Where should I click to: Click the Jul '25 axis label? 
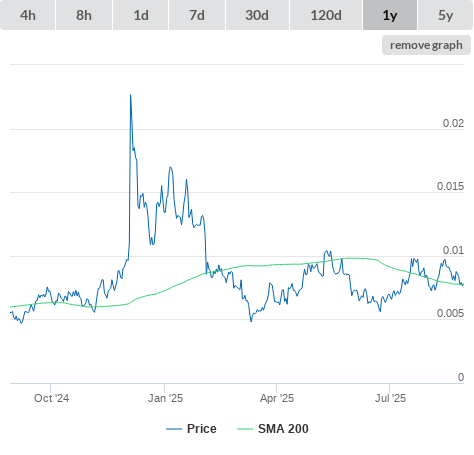pyautogui.click(x=390, y=398)
